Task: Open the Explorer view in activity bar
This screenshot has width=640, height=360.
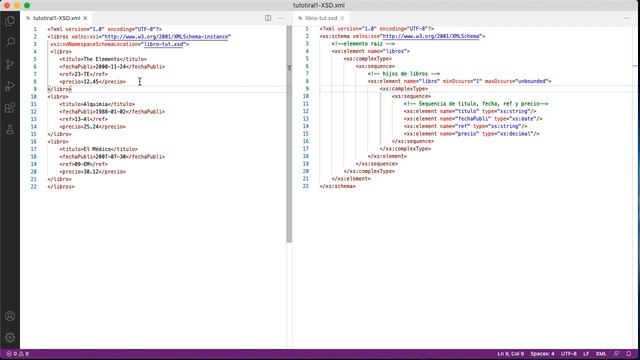Action: pos(10,21)
